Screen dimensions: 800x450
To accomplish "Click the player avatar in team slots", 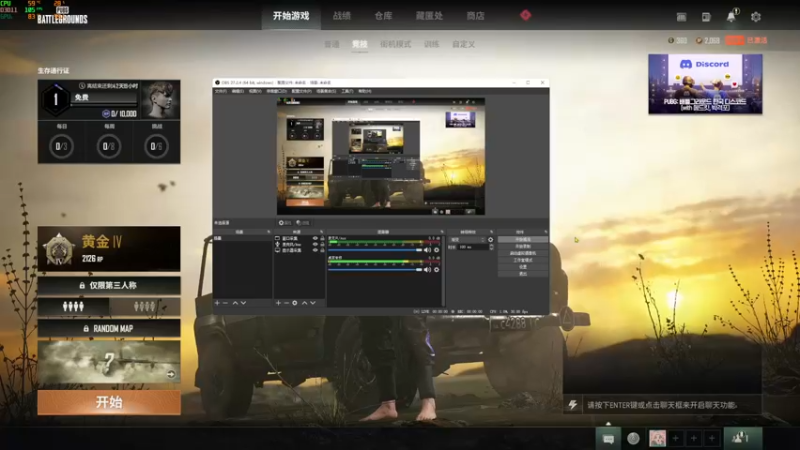I will pos(657,438).
